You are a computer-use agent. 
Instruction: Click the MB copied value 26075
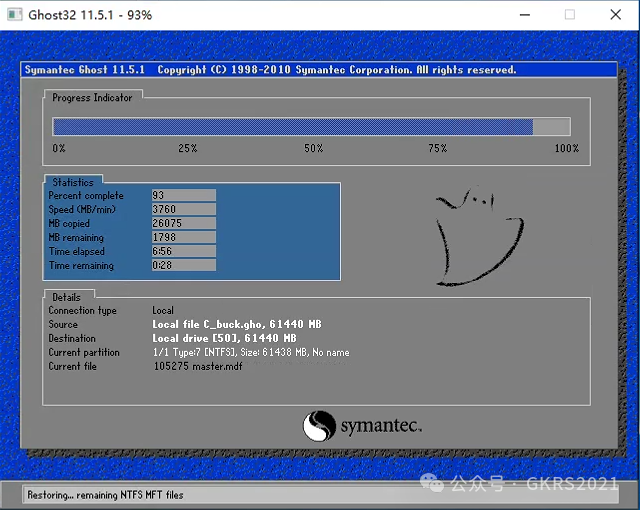pyautogui.click(x=184, y=223)
